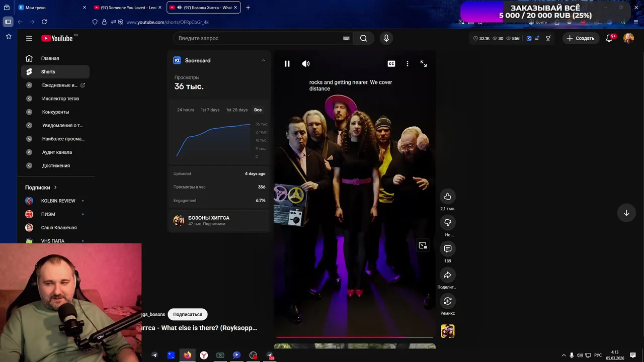Switch to Someone You Loved browser tab
This screenshot has height=362, width=644.
[x=128, y=8]
